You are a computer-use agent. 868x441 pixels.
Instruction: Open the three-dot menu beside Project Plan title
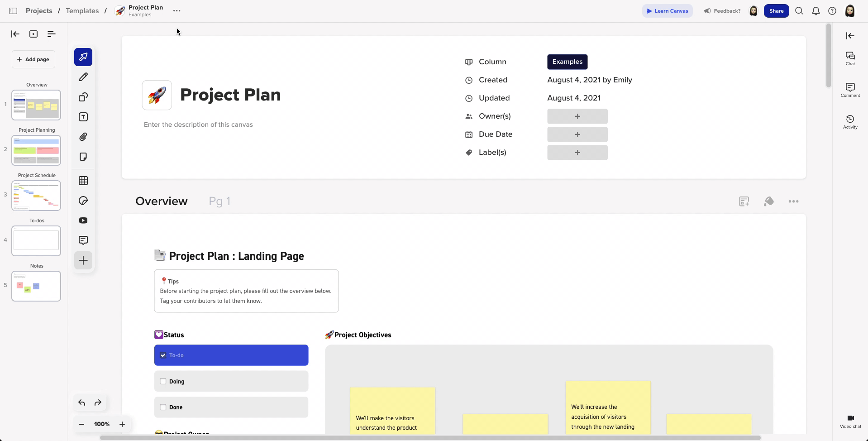click(x=176, y=11)
